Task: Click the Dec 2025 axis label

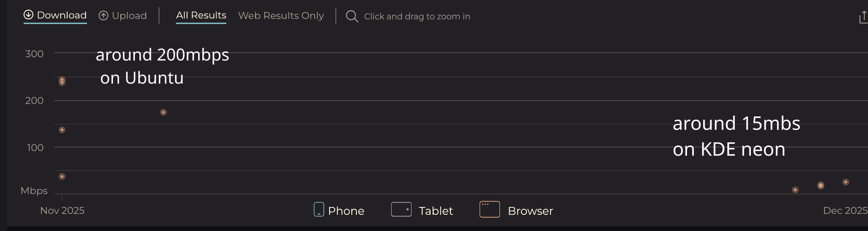Action: point(844,211)
